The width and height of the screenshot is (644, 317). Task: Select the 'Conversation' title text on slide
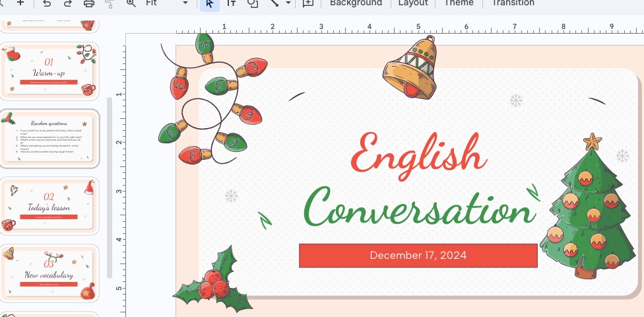[420, 206]
